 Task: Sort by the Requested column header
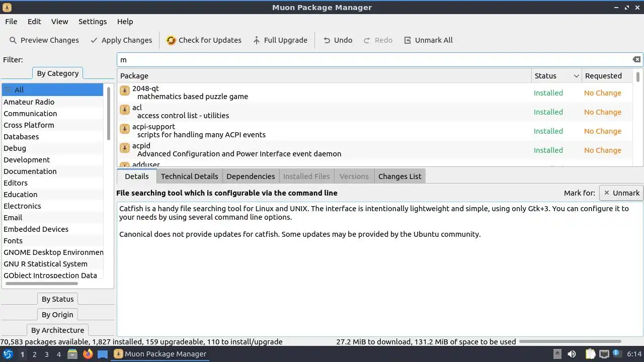pos(607,76)
